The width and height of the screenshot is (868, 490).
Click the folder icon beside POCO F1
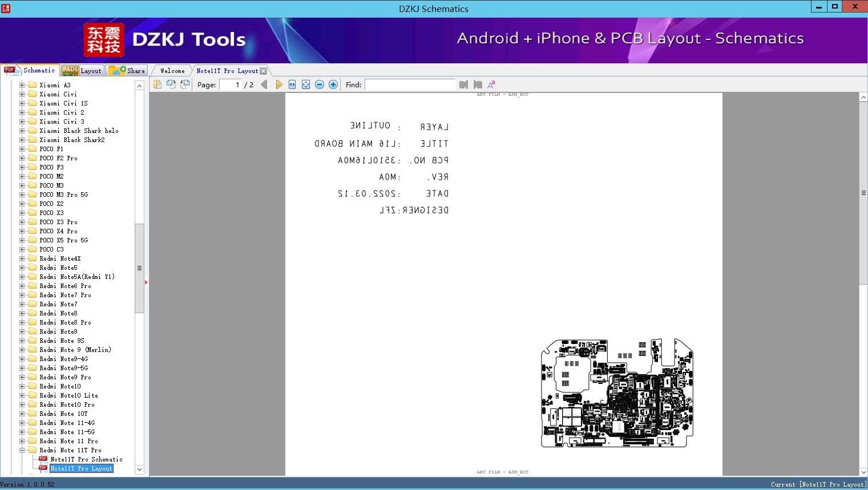33,149
